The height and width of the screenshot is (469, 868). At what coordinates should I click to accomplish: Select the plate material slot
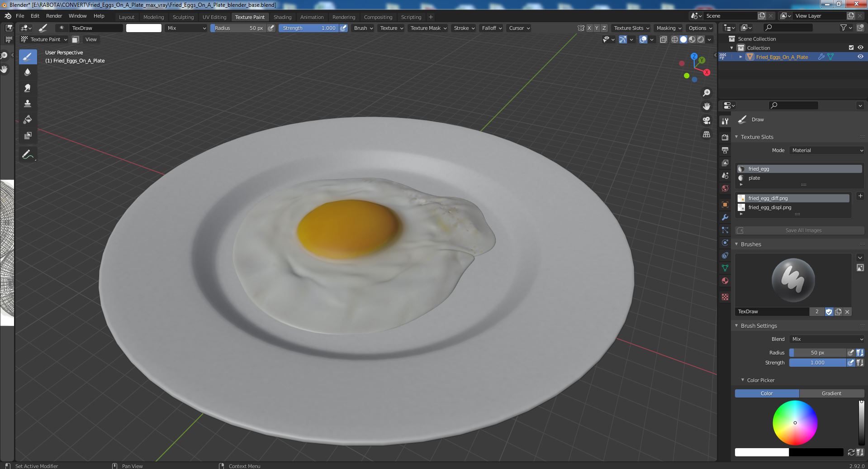click(x=799, y=178)
